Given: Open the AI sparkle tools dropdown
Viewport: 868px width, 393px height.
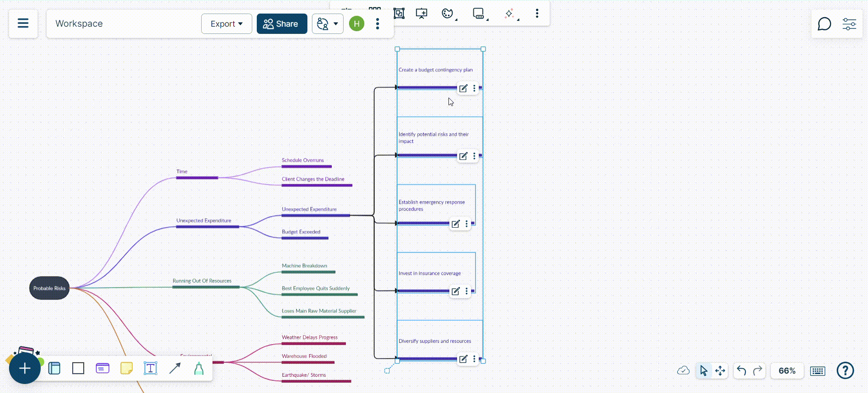Looking at the screenshot, I should tap(511, 14).
